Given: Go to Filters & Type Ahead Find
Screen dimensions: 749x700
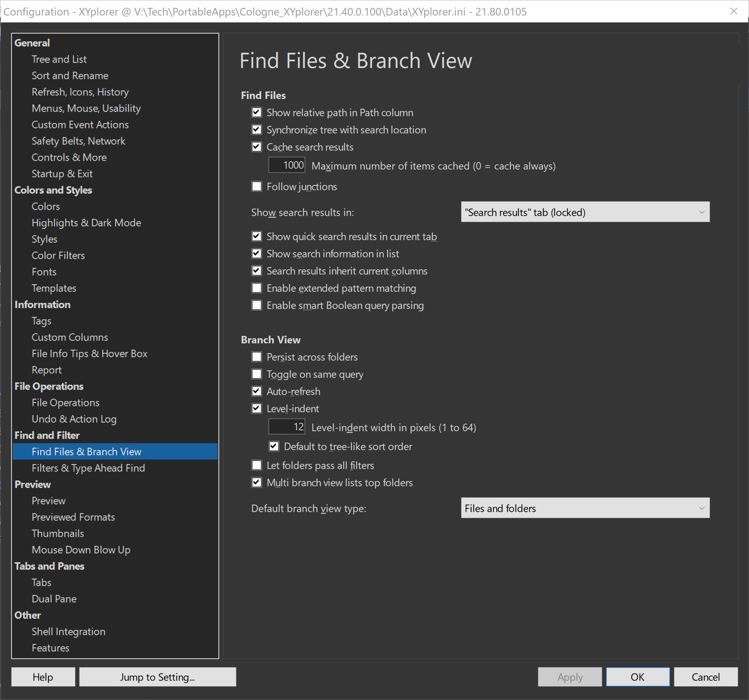Looking at the screenshot, I should pos(88,468).
